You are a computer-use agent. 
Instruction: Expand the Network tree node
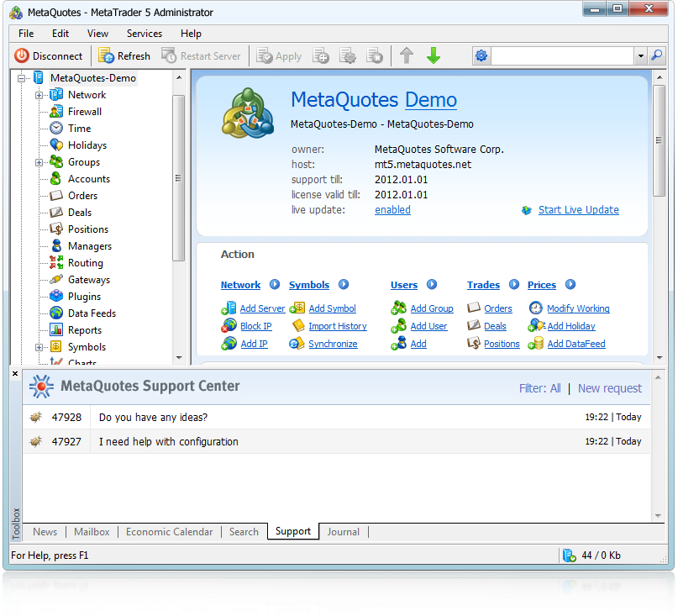point(39,95)
